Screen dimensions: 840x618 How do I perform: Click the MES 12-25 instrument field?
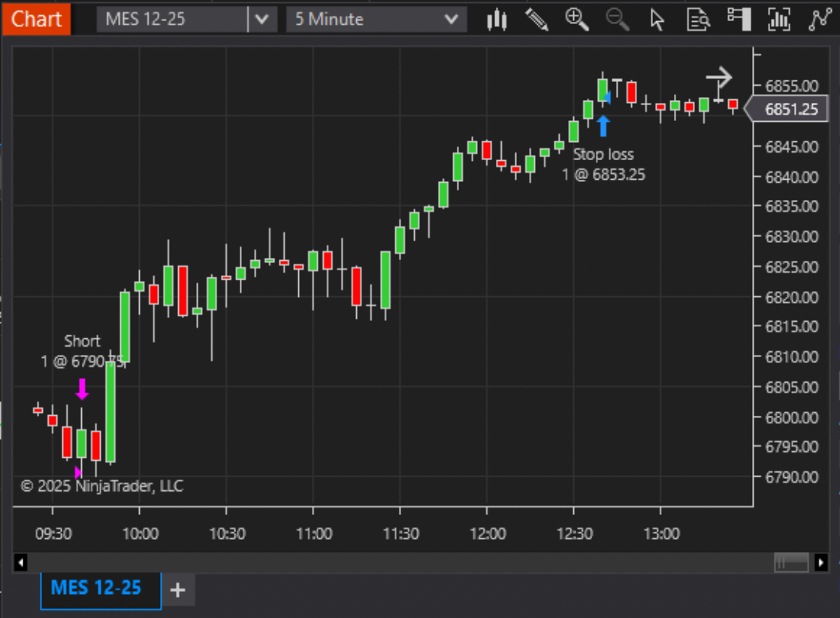[x=172, y=20]
